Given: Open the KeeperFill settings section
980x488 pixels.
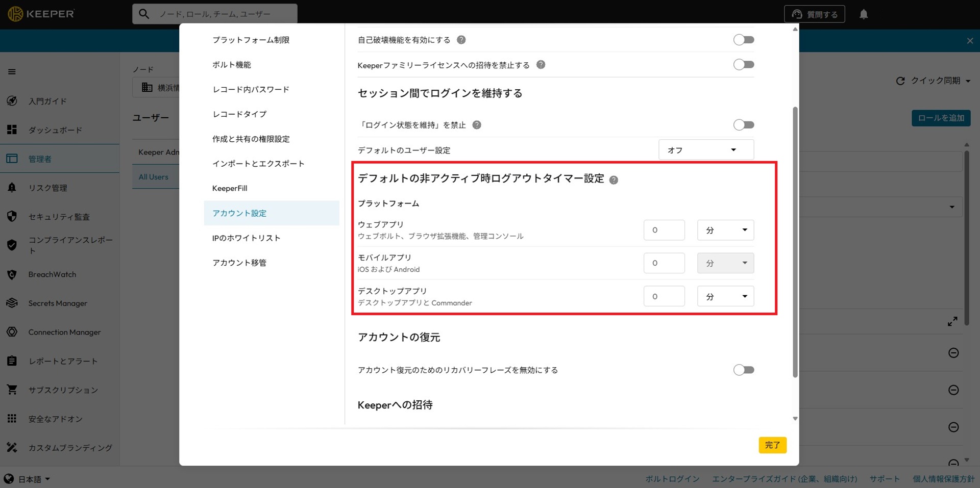Looking at the screenshot, I should click(x=230, y=189).
